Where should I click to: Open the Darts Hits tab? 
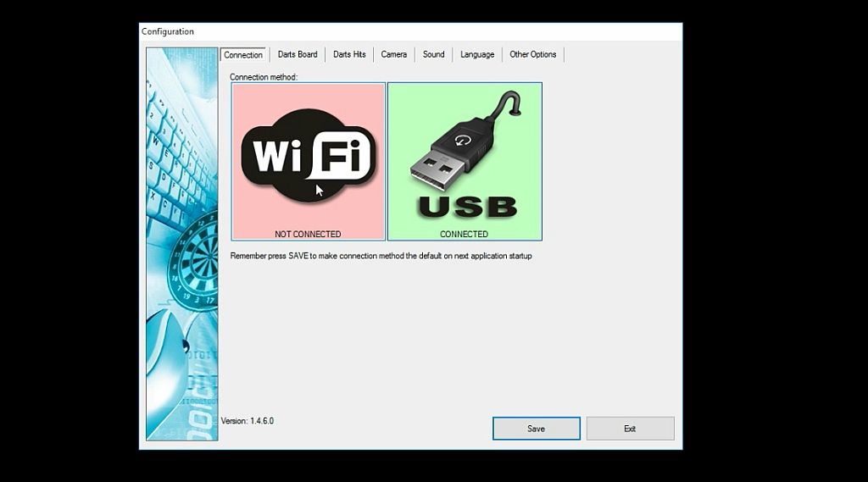pyautogui.click(x=349, y=54)
